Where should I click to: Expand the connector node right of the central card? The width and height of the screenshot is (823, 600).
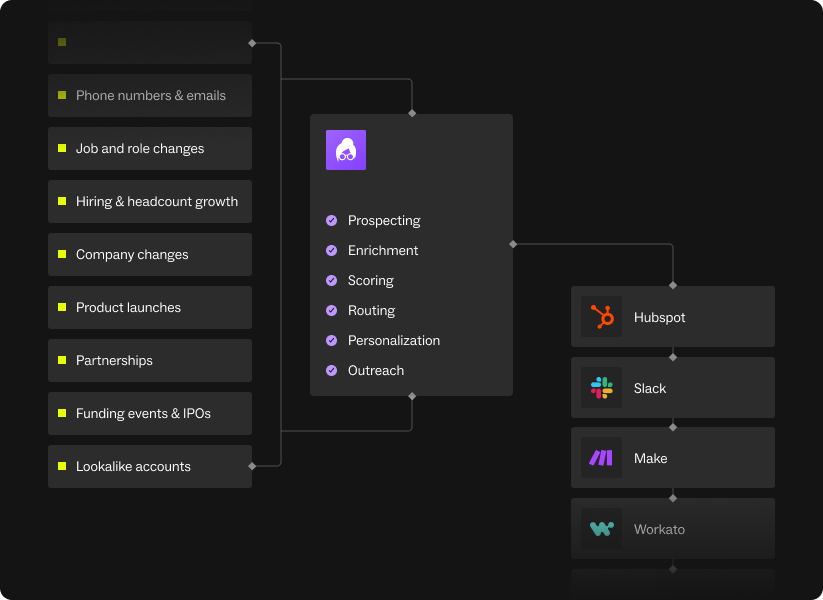click(513, 242)
